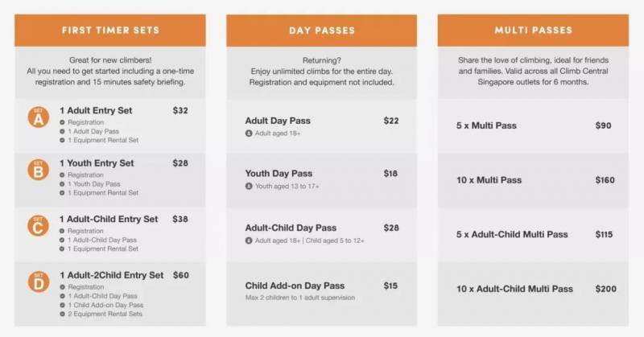Choose the 5 x Multi Pass option
The width and height of the screenshot is (644, 337).
click(x=487, y=125)
